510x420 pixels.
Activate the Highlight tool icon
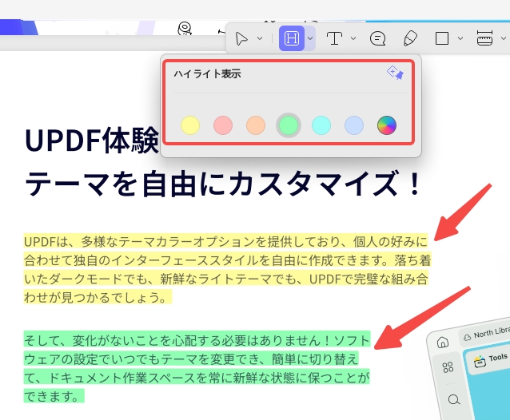(292, 38)
